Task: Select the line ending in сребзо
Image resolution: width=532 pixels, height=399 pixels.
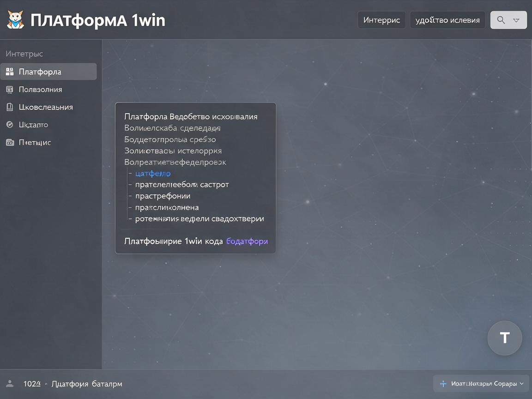Action: point(170,139)
